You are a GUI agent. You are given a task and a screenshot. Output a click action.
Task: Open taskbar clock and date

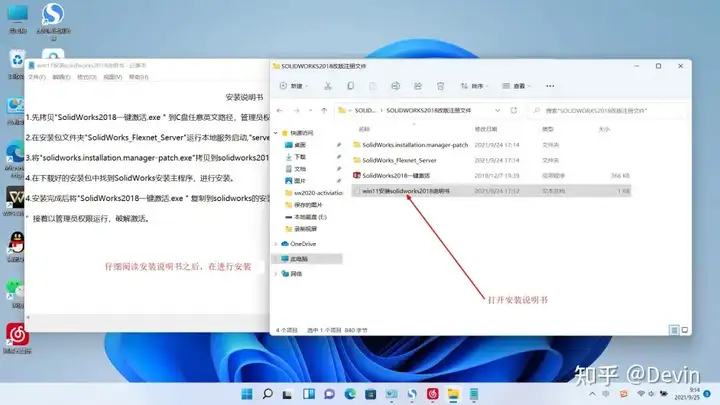point(687,394)
